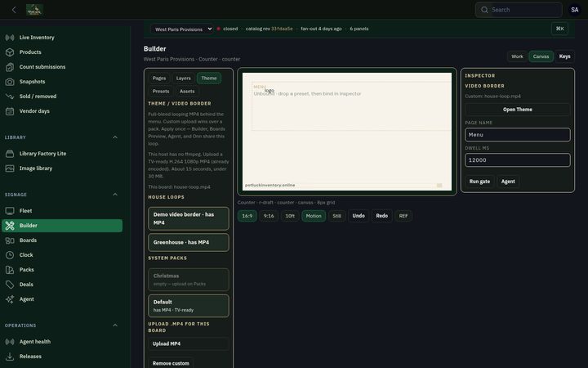Click the canvas preview area
The height and width of the screenshot is (368, 588).
click(x=347, y=132)
